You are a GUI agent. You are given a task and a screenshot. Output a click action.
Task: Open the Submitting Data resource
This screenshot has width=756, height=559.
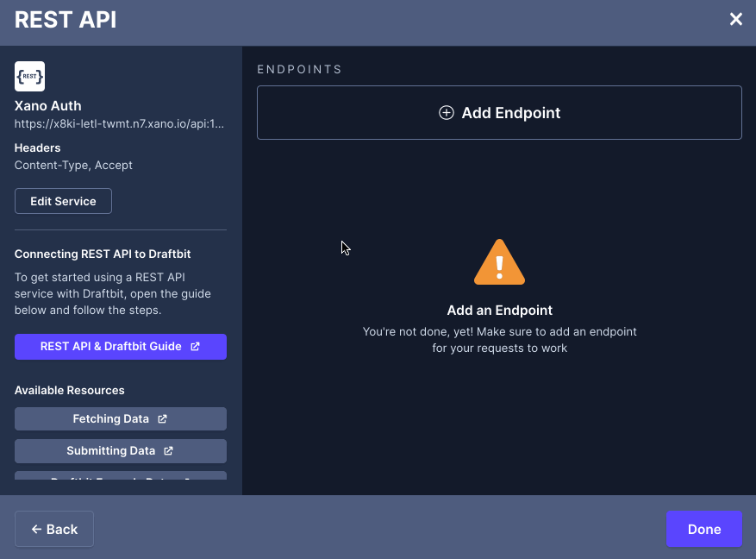click(121, 451)
